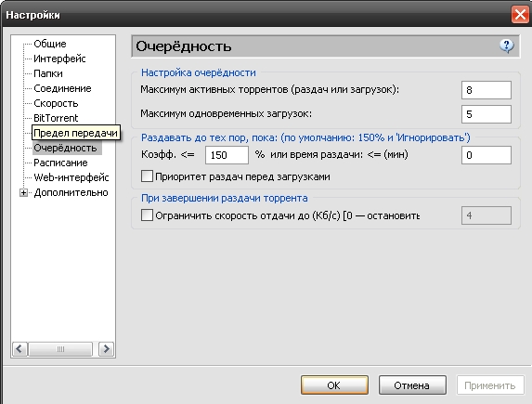Click the Коэфф. ratio percent field
532x404 pixels.
pos(227,155)
